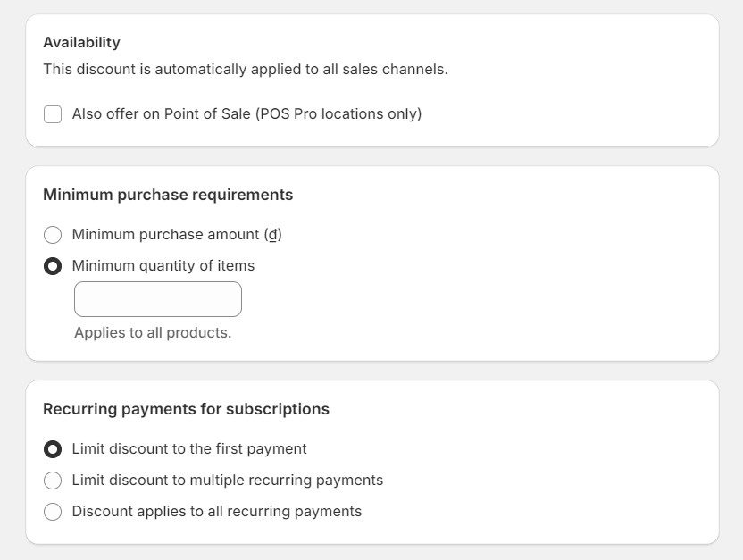743x560 pixels.
Task: Select the Minimum purchase amount radio button
Action: click(53, 235)
